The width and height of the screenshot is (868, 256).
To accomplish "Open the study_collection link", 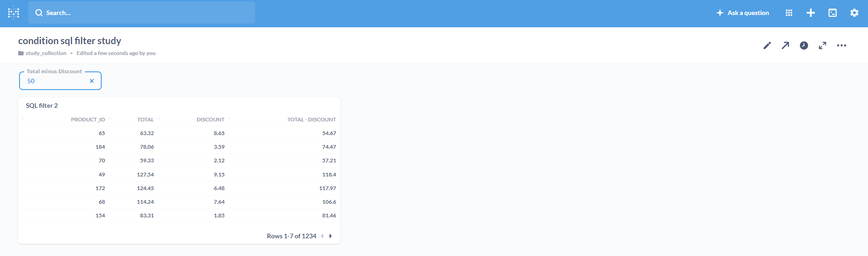I will [46, 53].
